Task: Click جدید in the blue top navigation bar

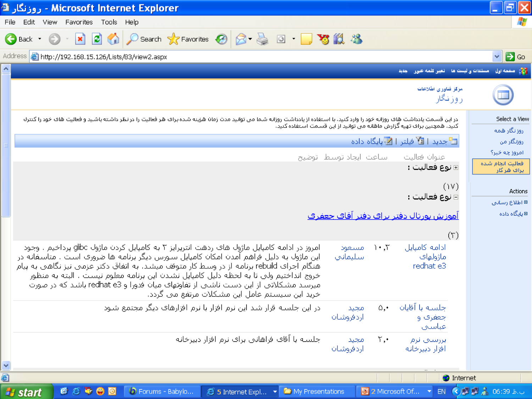Action: click(403, 71)
